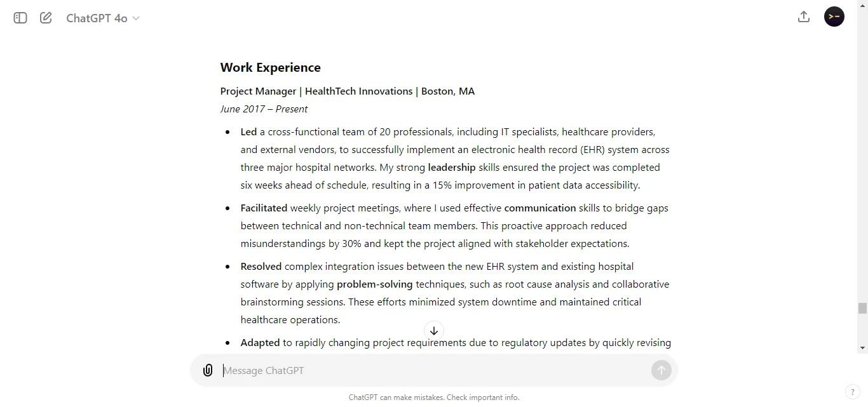
Task: Click scrollbar down arrow at bottom
Action: [x=862, y=348]
